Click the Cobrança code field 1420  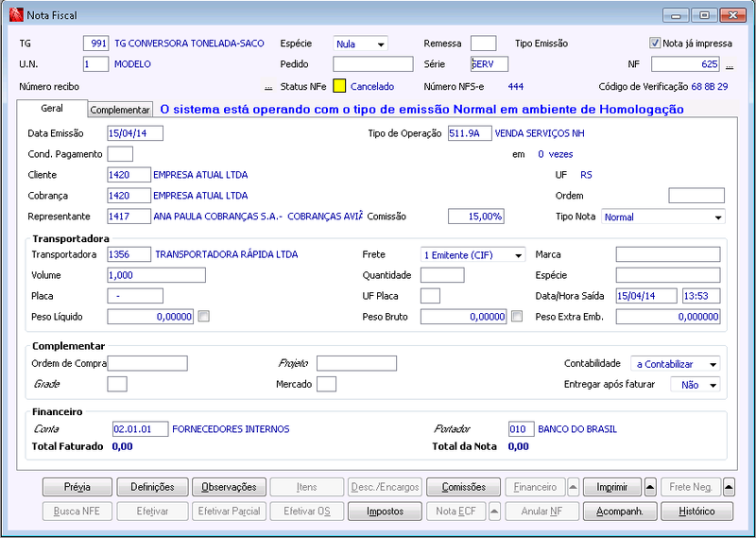pyautogui.click(x=129, y=196)
